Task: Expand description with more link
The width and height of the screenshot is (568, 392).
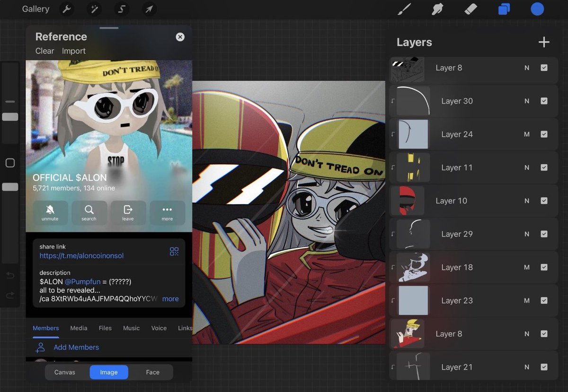Action: [170, 299]
